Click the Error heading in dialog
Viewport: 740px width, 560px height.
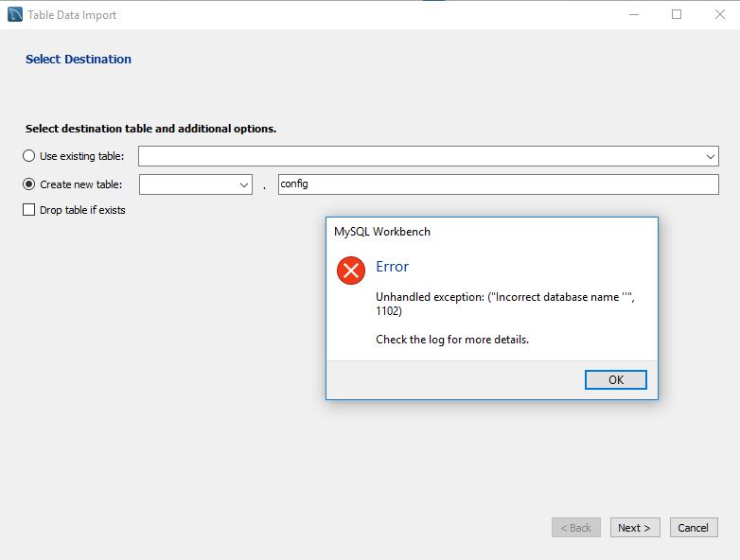pos(392,267)
